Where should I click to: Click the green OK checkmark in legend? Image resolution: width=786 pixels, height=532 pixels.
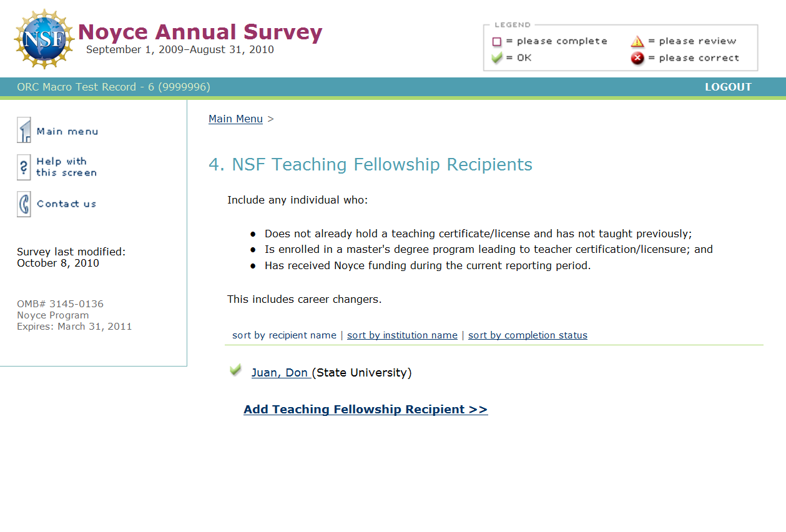[x=497, y=58]
